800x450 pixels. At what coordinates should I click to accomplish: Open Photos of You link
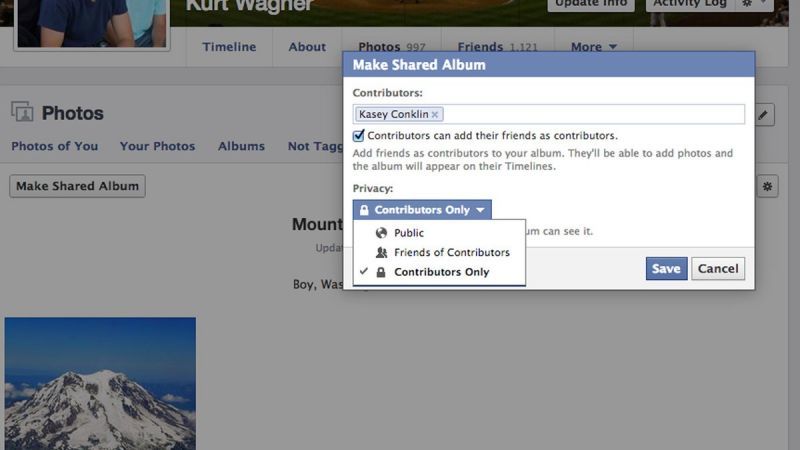(x=55, y=146)
